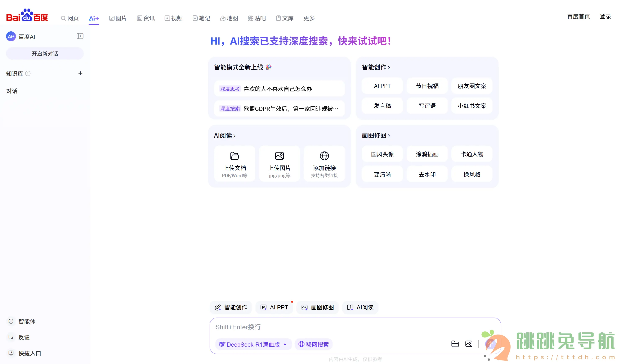Click 节日祝福 button
Screen dimensions: 621x364
(427, 86)
